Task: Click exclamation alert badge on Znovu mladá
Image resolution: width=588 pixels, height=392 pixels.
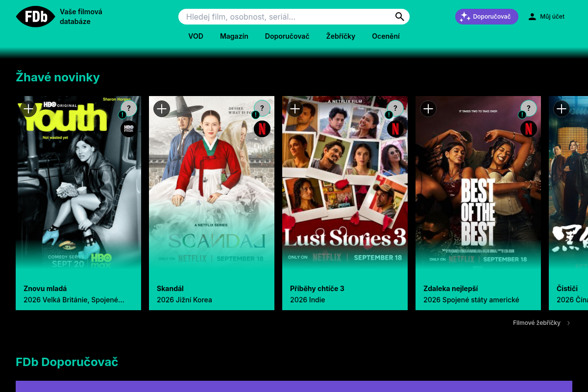Action: click(122, 115)
